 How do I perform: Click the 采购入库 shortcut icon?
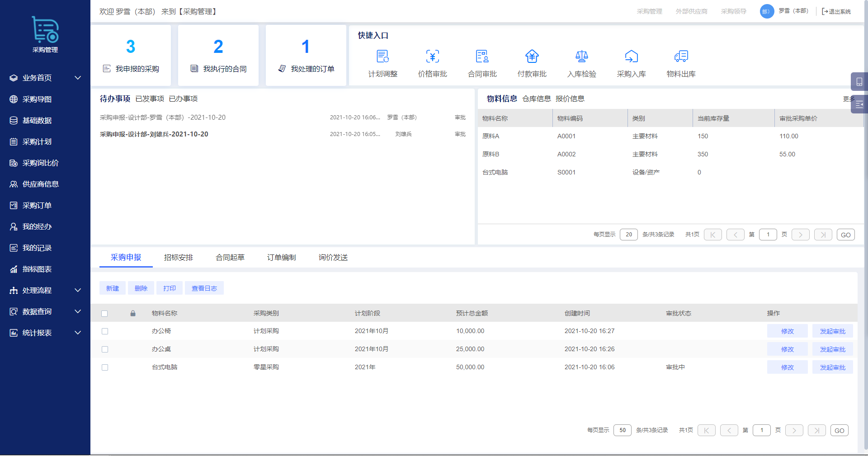pos(631,56)
